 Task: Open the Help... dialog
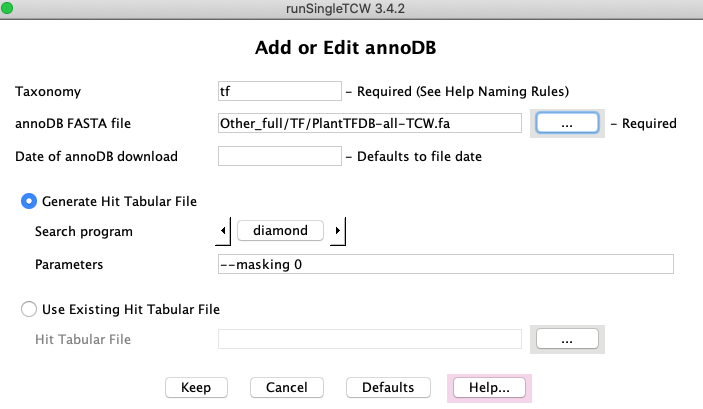pos(490,387)
